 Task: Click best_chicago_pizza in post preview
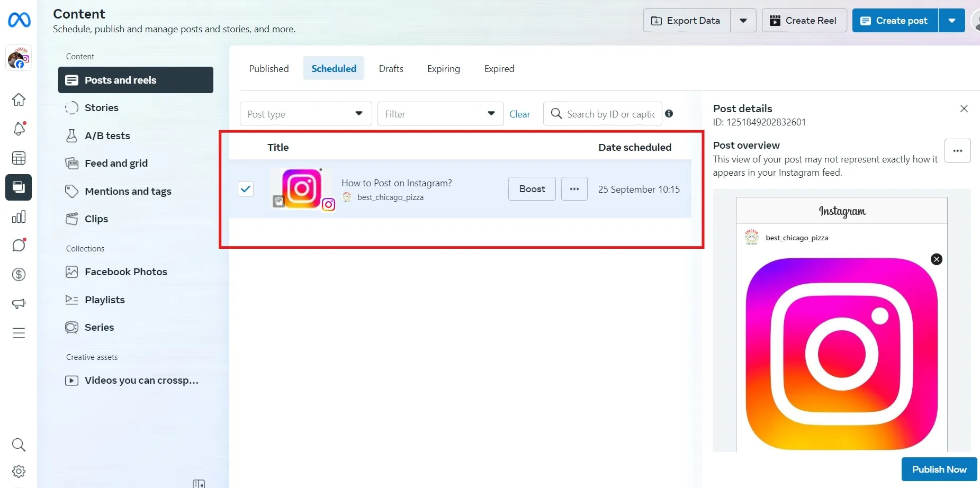(797, 238)
